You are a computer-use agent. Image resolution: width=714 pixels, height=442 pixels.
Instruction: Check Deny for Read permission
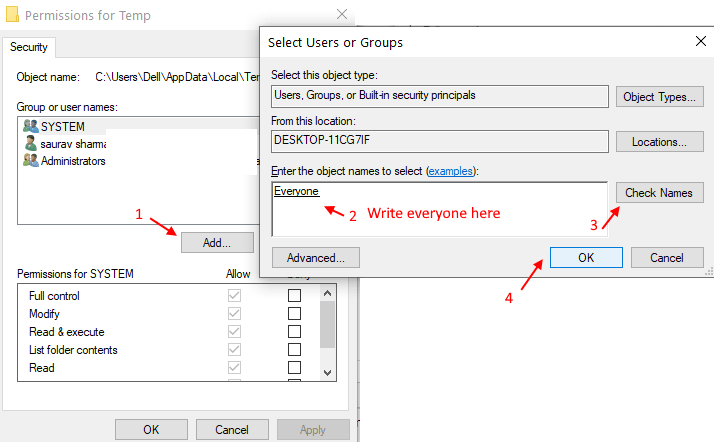[x=295, y=367]
